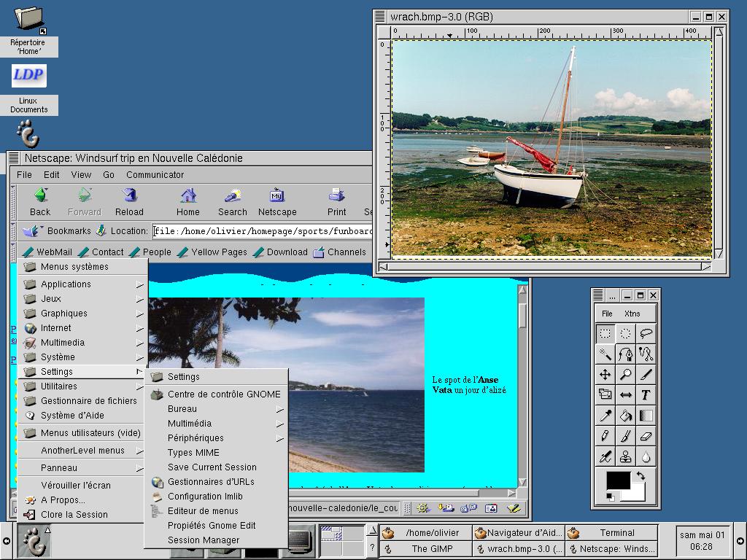The height and width of the screenshot is (560, 747).
Task: Click GIMP foreground black color swatch
Action: coord(617,481)
